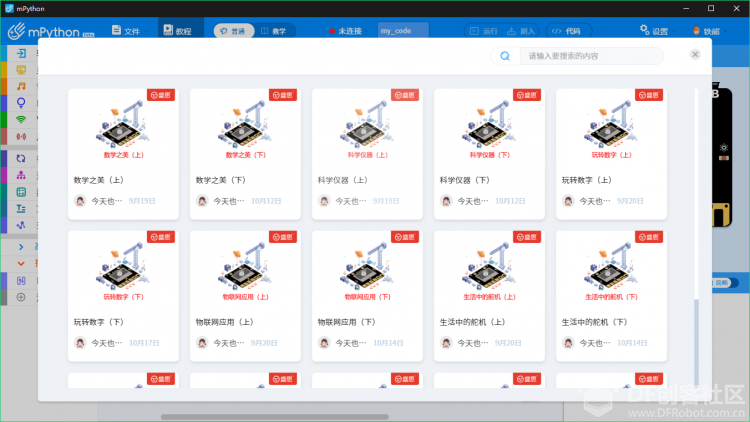This screenshot has width=750, height=422.
Task: Click author avatar on 玩转数字（上） card
Action: tap(568, 201)
